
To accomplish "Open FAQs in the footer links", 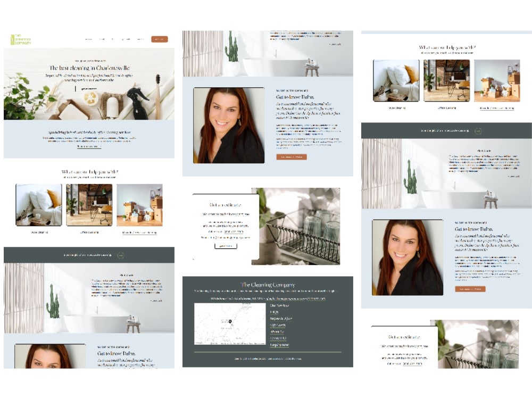I will coord(274,312).
